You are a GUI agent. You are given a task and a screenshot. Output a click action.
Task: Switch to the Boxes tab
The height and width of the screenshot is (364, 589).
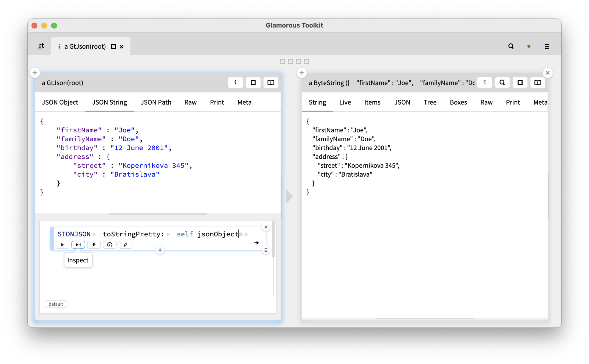pos(458,102)
